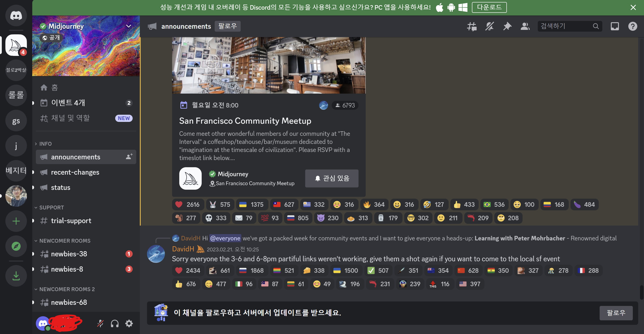Screen dimensions: 644x334
Task: Open pinned messages pin icon
Action: (x=507, y=26)
